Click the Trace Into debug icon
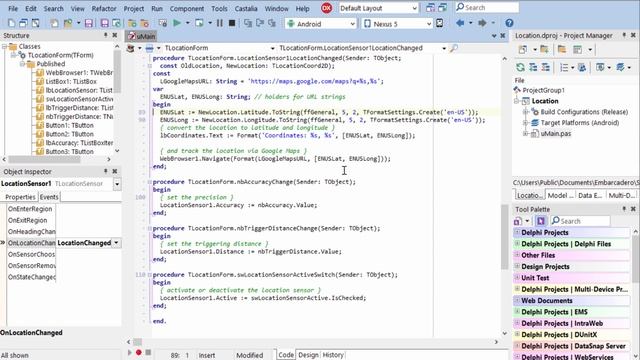The height and width of the screenshot is (360, 640). pos(248,23)
